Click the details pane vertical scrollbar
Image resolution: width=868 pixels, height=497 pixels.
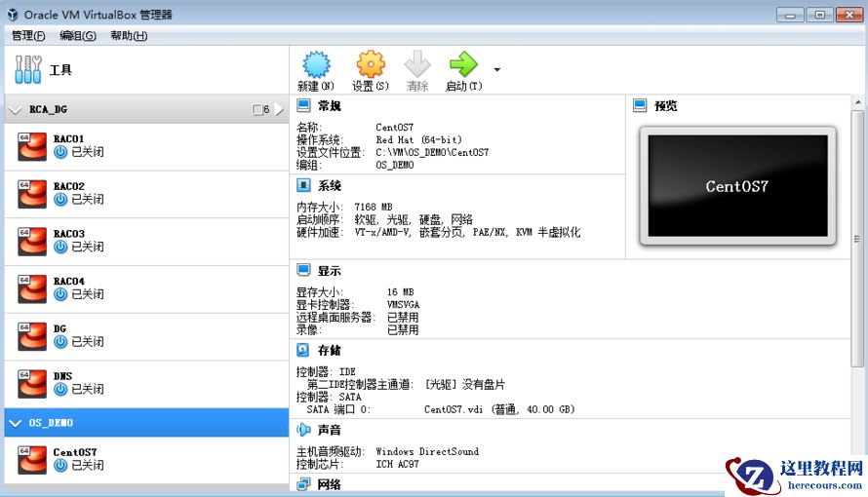point(857,238)
